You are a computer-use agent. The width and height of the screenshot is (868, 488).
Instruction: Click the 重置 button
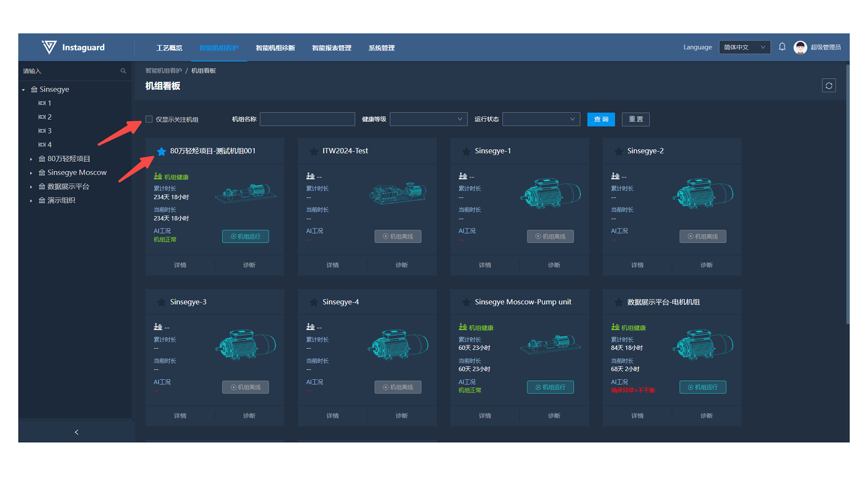(x=636, y=119)
